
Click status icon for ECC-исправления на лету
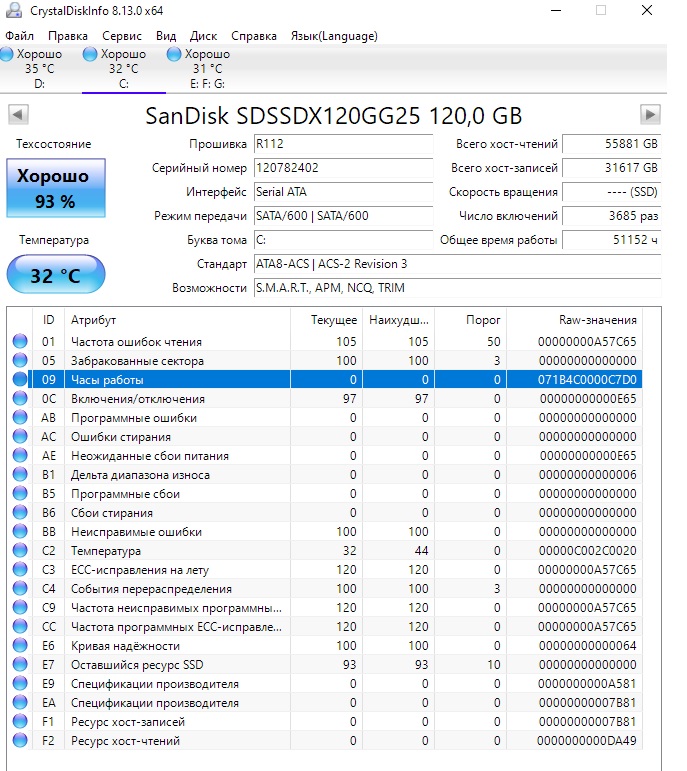(x=20, y=569)
